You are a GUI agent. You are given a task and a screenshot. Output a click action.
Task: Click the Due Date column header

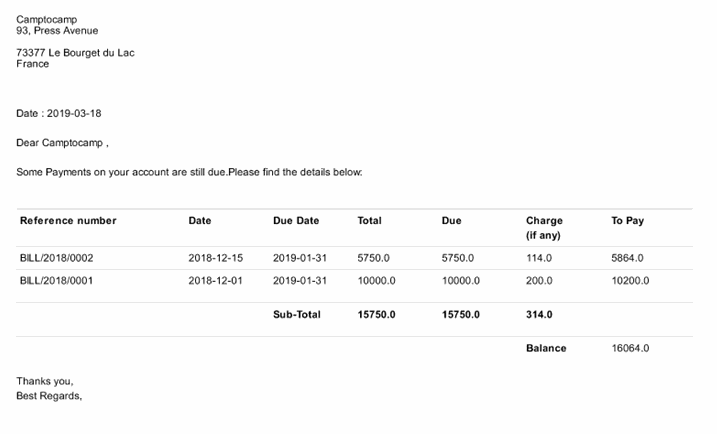tap(296, 220)
